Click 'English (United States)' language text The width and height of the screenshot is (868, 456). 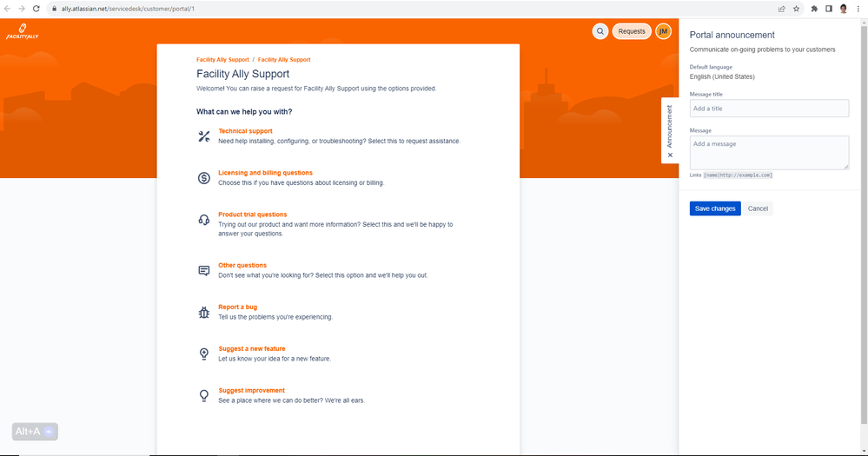[722, 77]
